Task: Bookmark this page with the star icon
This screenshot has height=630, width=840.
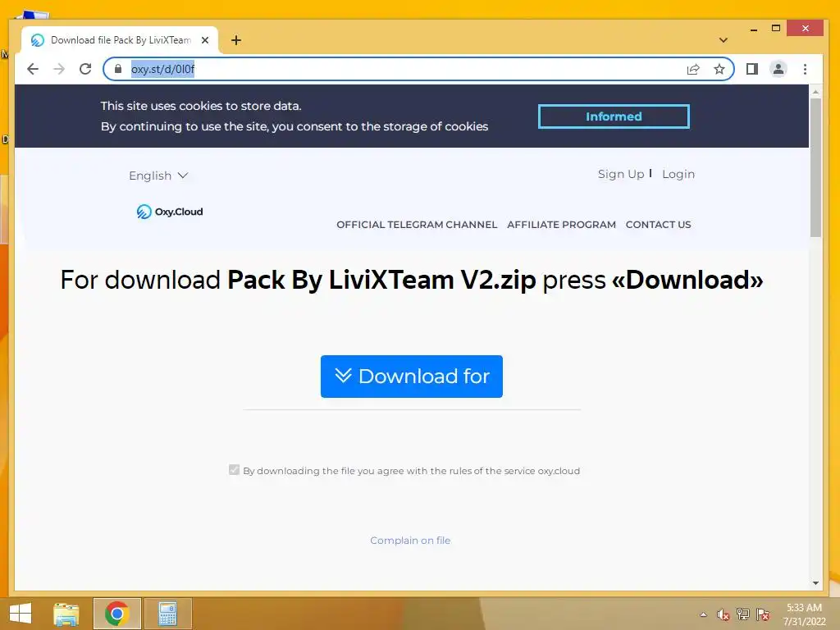Action: point(719,69)
